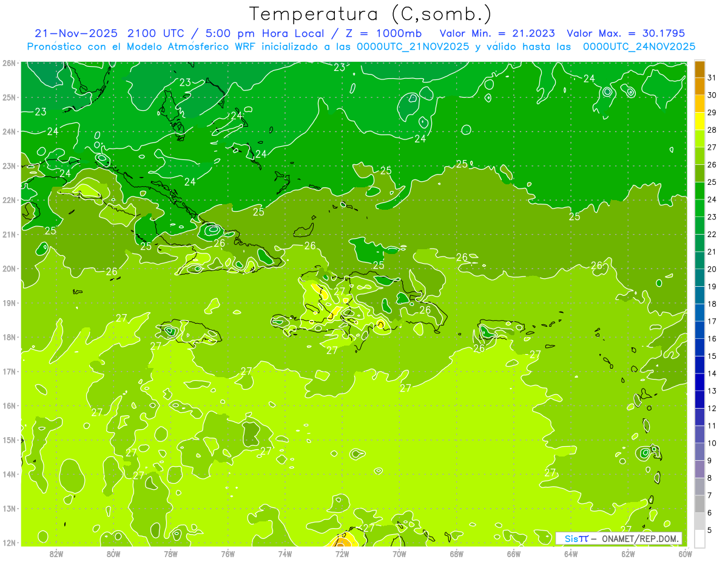Click the '74W' longitude axis label
The height and width of the screenshot is (562, 728).
pyautogui.click(x=285, y=554)
